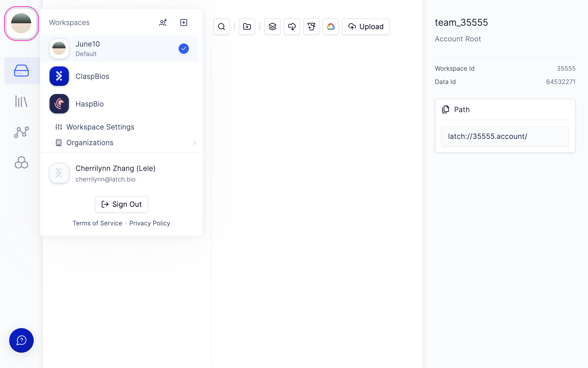The width and height of the screenshot is (588, 368).
Task: Open the Data storage sidebar icon
Action: 21,71
